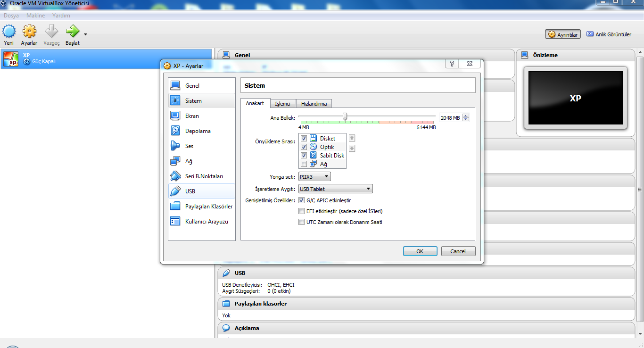Screen dimensions: 644x348
Task: Click the Vazgeç discard arrow icon
Action: (x=51, y=32)
